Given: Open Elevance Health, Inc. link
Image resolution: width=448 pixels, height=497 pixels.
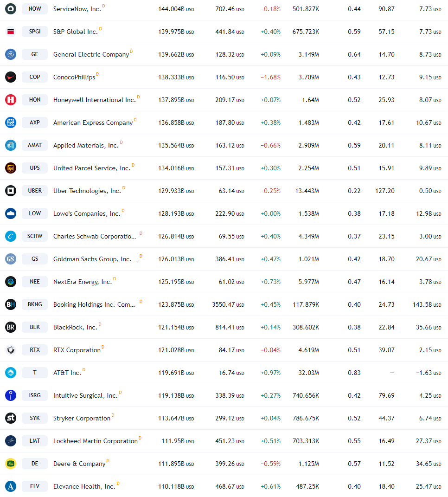Looking at the screenshot, I should [84, 486].
